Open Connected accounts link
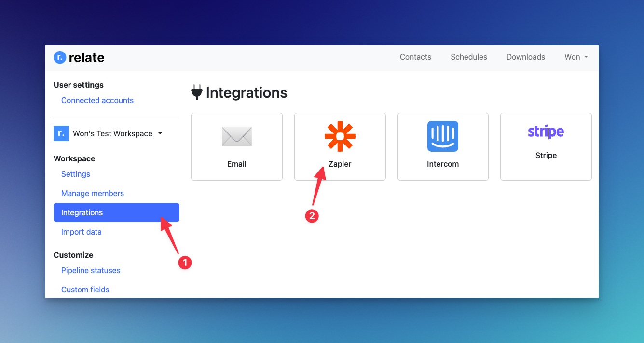The height and width of the screenshot is (343, 644). click(97, 100)
